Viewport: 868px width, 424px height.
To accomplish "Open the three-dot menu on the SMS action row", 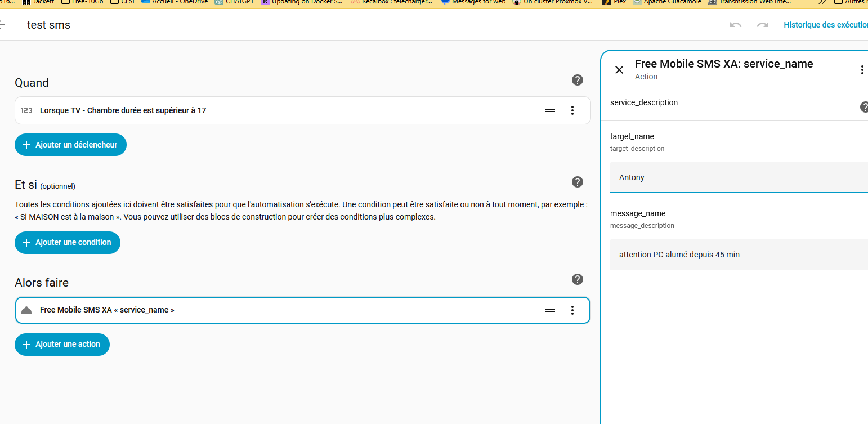I will [572, 310].
